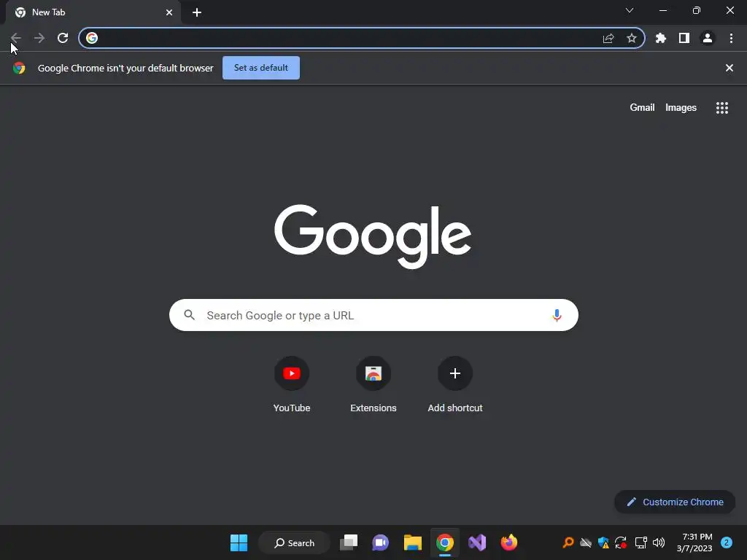Click the orange magnifier tray icon
The height and width of the screenshot is (560, 747).
point(568,542)
